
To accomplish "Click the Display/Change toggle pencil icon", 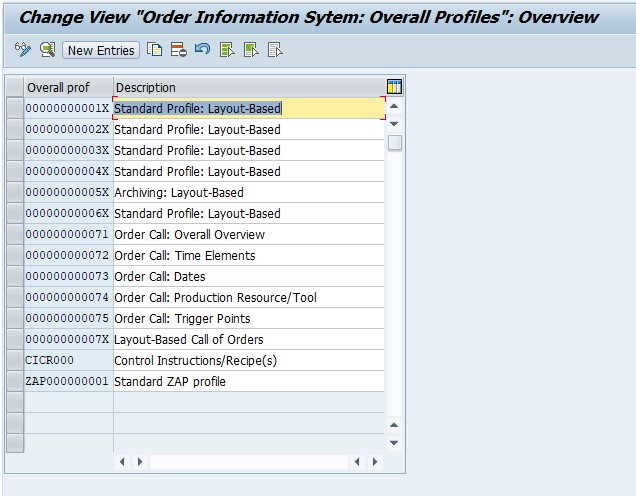I will coord(23,50).
